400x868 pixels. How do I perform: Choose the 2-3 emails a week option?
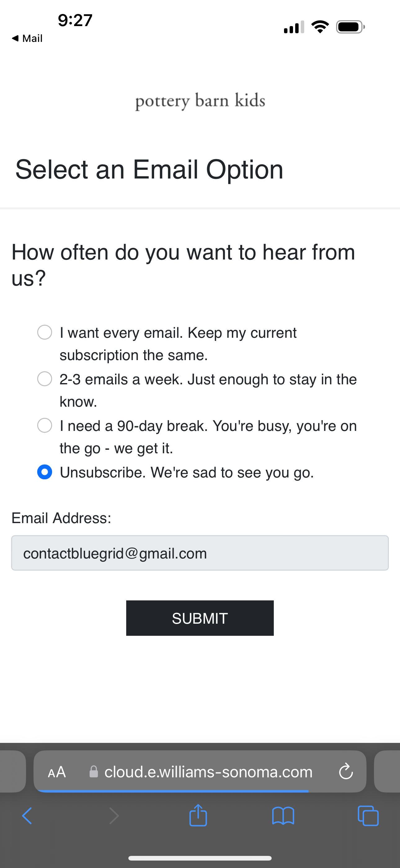point(44,379)
